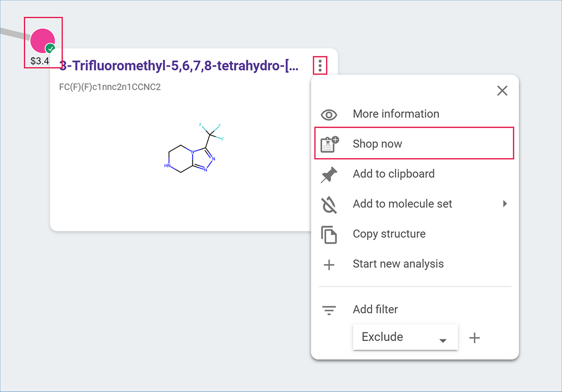
Task: Select Shop now from the context menu
Action: tap(414, 144)
